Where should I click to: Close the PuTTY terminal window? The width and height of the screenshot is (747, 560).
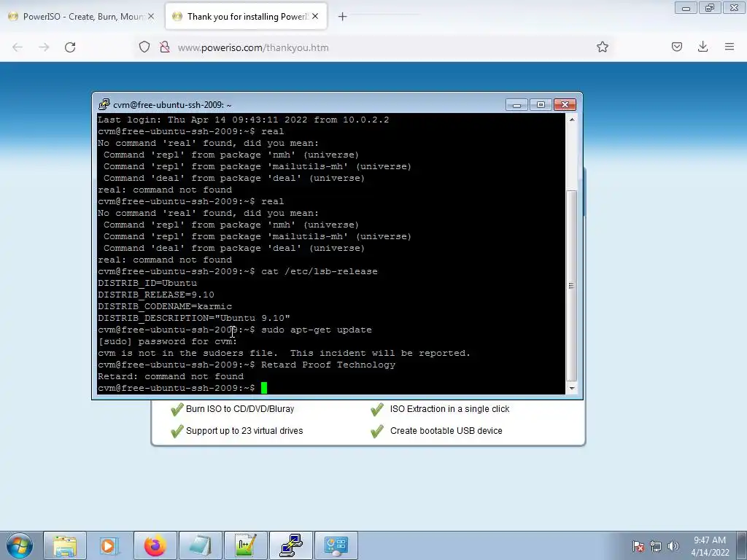coord(565,105)
